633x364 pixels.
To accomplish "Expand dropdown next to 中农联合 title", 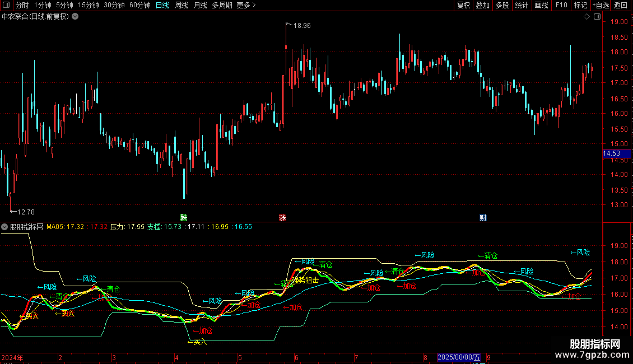I will (76, 17).
